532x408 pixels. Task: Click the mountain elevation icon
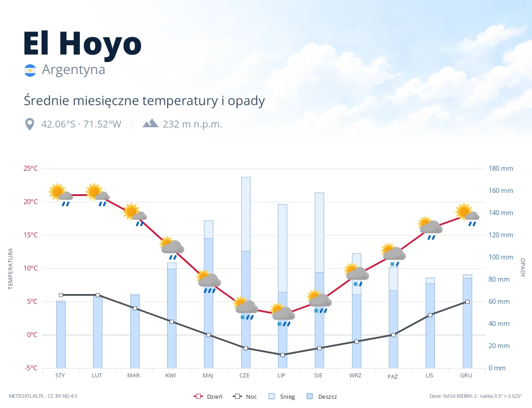pyautogui.click(x=150, y=123)
